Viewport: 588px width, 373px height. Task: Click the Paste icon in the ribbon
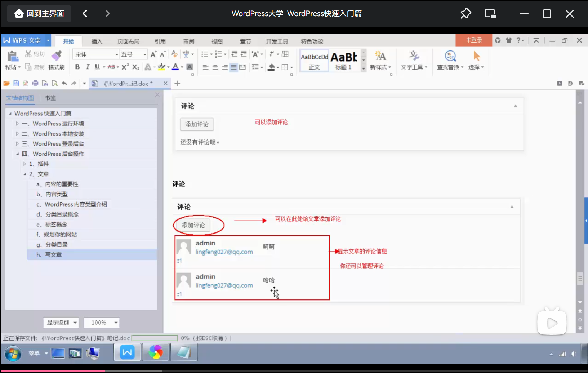(13, 56)
